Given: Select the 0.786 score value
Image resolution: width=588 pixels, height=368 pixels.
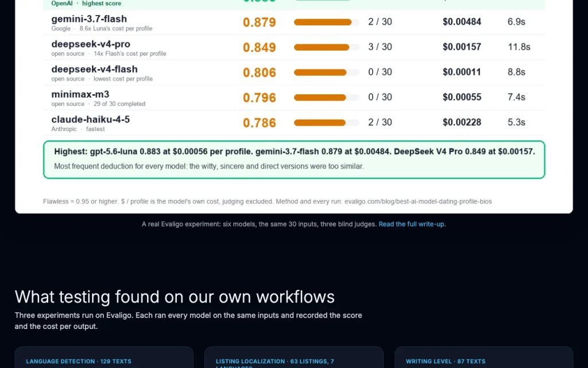Looking at the screenshot, I should 259,123.
